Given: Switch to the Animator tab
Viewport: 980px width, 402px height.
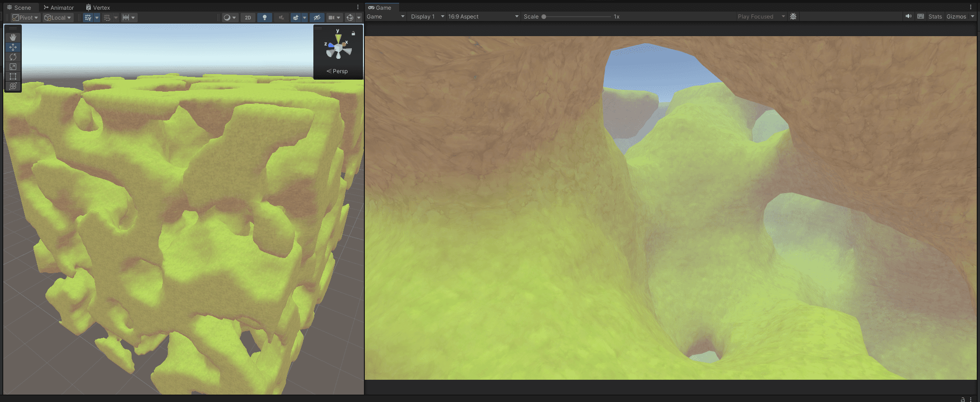Looking at the screenshot, I should tap(59, 7).
